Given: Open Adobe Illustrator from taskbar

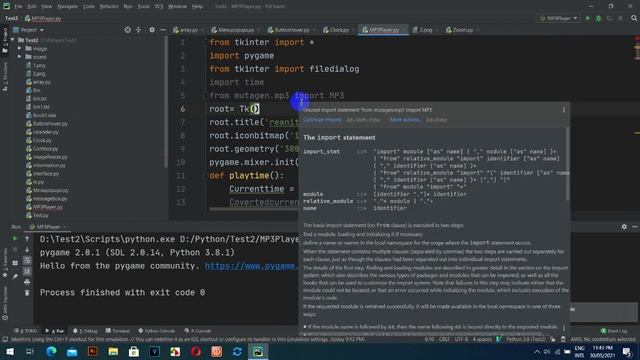Looking at the screenshot, I should (x=93, y=351).
